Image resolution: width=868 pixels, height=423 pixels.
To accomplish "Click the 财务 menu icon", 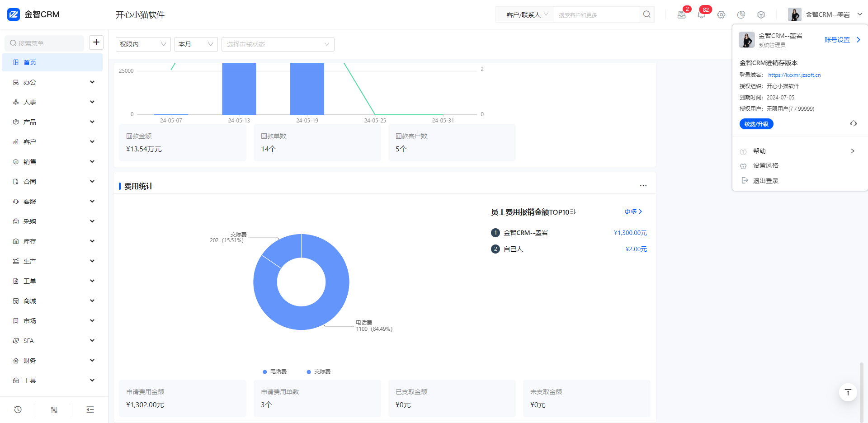I will coord(16,361).
